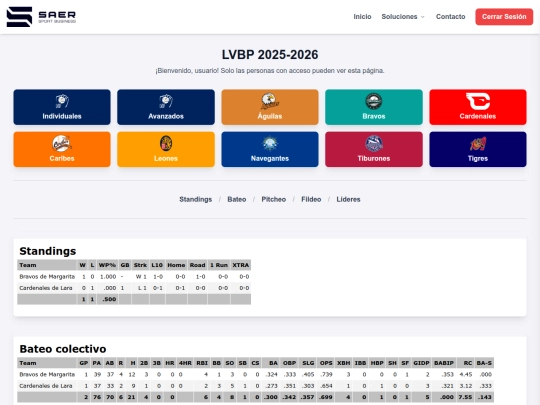Screen dimensions: 540x405
Task: Click the Home column header
Action: 176,265
